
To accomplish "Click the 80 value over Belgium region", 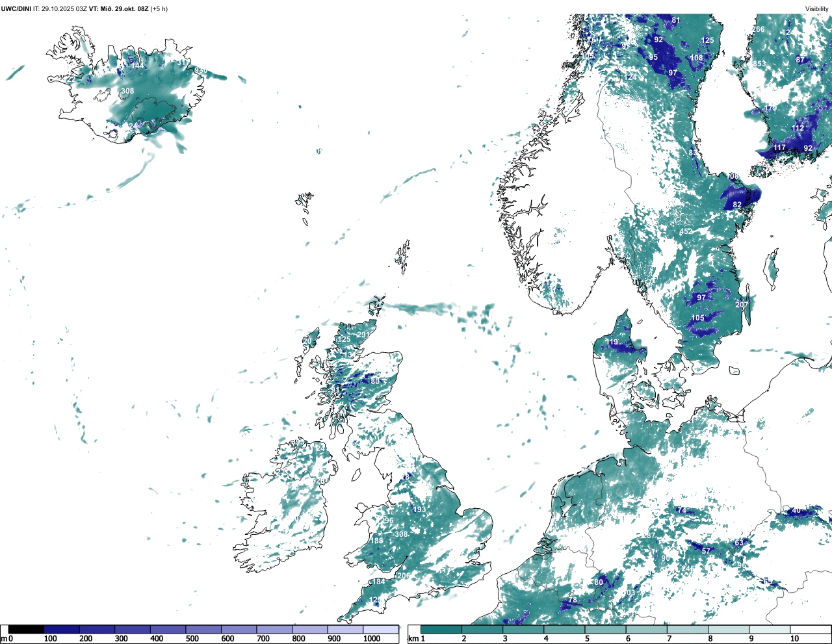I will pyautogui.click(x=599, y=582).
